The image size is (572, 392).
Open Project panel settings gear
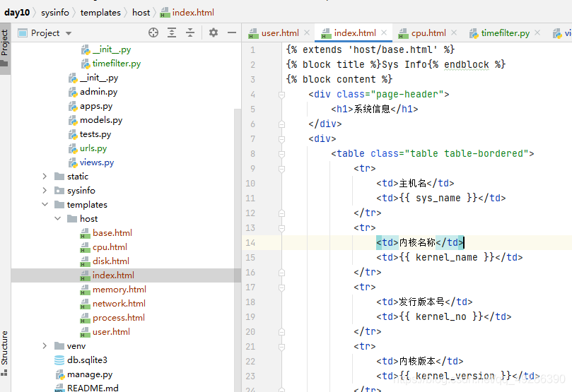coord(214,32)
